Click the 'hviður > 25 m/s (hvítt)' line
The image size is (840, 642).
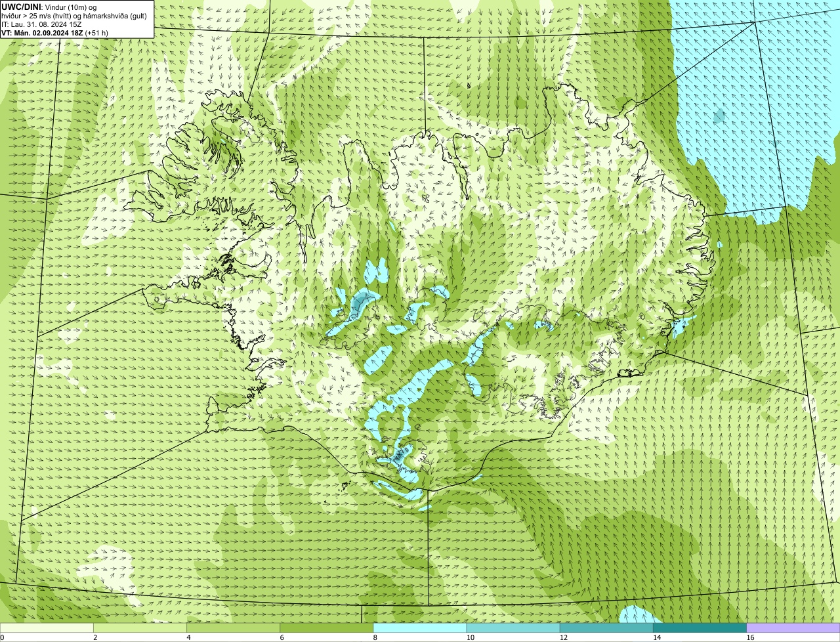pos(74,15)
